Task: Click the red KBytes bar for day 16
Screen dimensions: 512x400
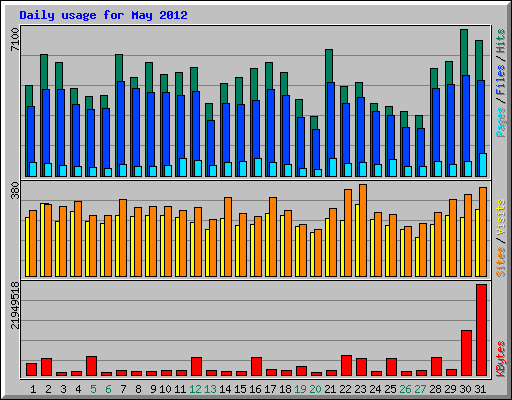Action: [x=256, y=367]
